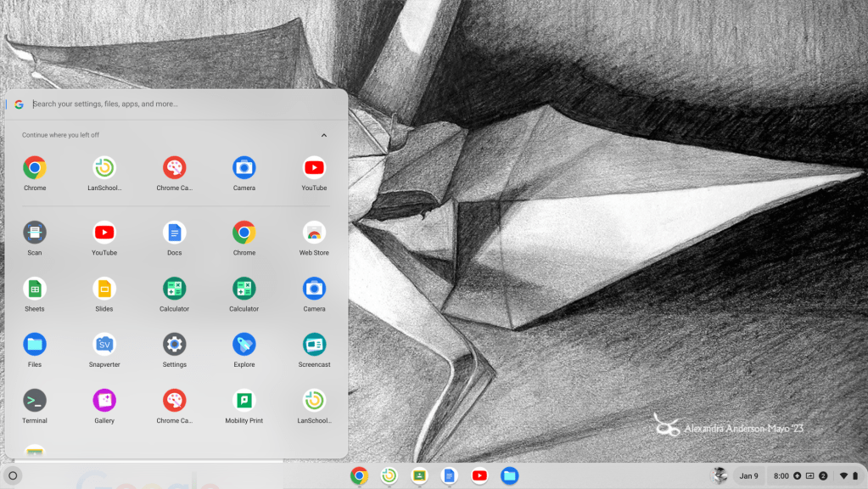Collapse the 'Continue where you left off' section
Viewport: 868px width, 489px height.
[x=323, y=135]
